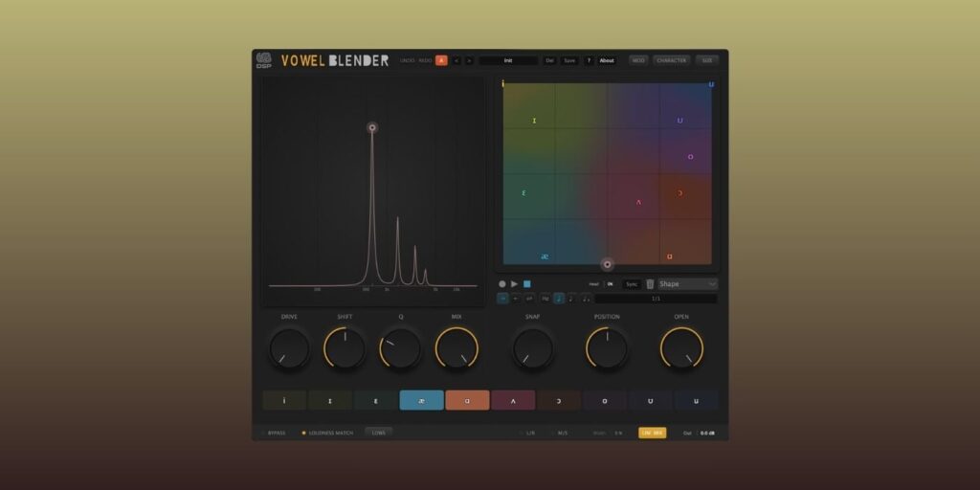Start recording with the round record button
The image size is (980, 490).
(501, 283)
